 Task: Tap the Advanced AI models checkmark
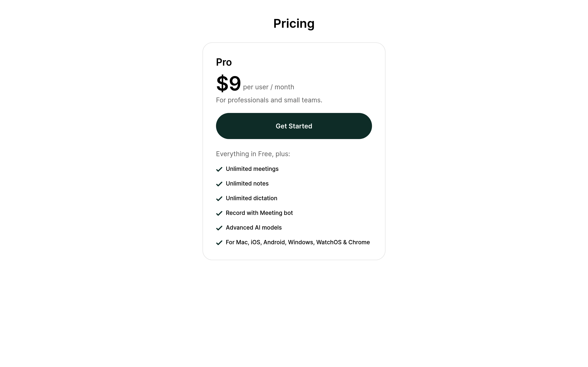(219, 228)
